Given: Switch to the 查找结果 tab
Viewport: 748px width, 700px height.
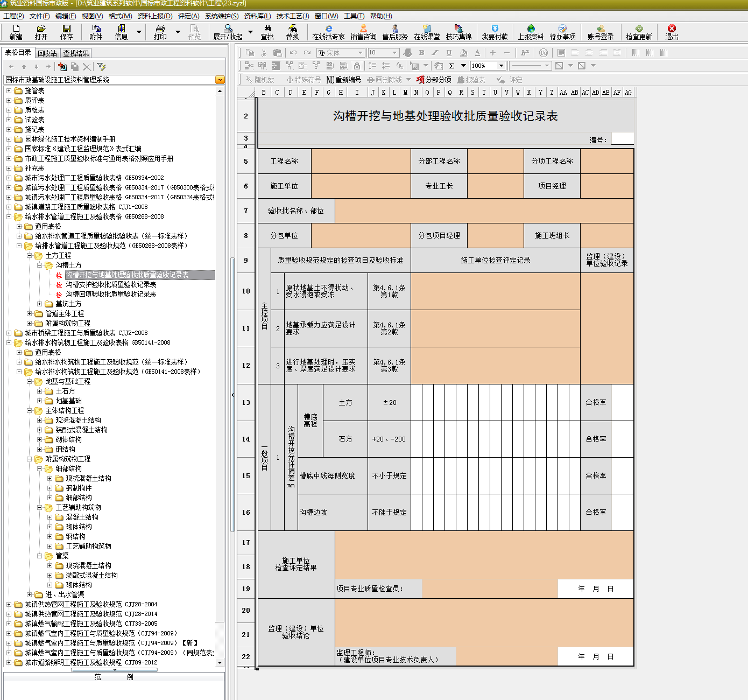Looking at the screenshot, I should (76, 53).
